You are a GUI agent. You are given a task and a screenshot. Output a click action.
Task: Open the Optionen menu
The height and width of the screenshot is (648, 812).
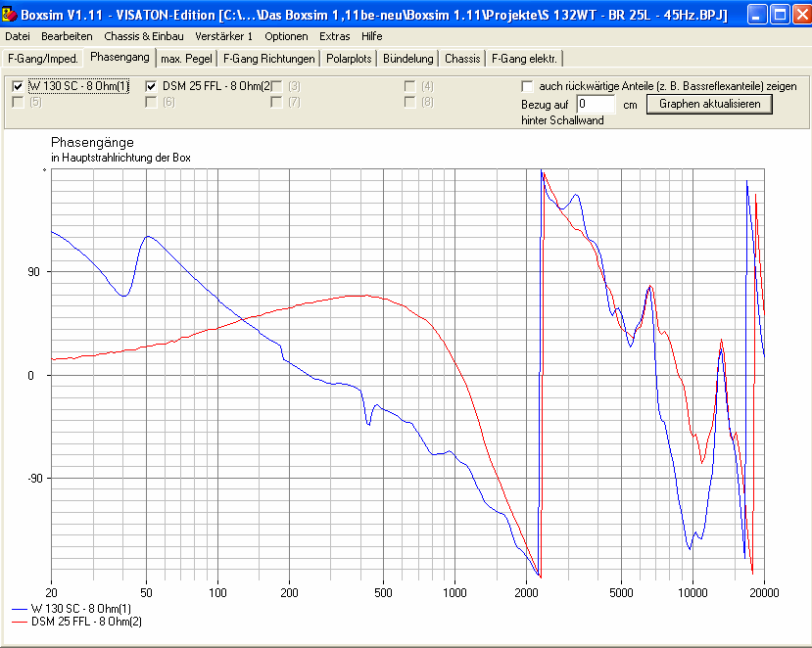[286, 36]
